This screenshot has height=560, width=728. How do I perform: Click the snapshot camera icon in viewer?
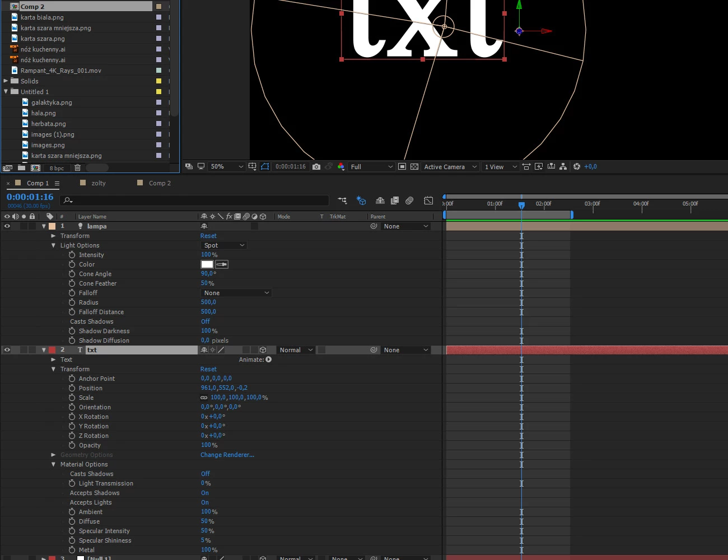(316, 166)
